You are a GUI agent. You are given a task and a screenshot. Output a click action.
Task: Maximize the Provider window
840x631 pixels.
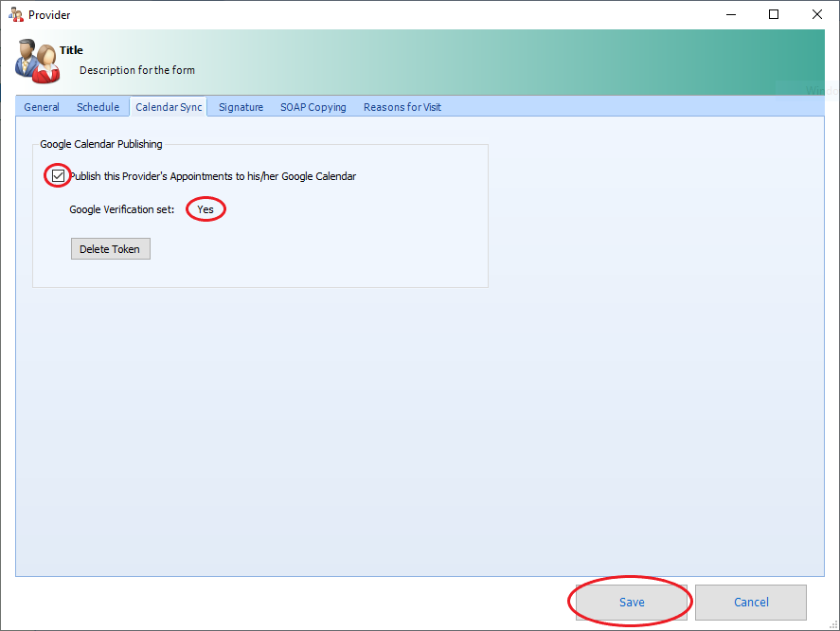[774, 14]
